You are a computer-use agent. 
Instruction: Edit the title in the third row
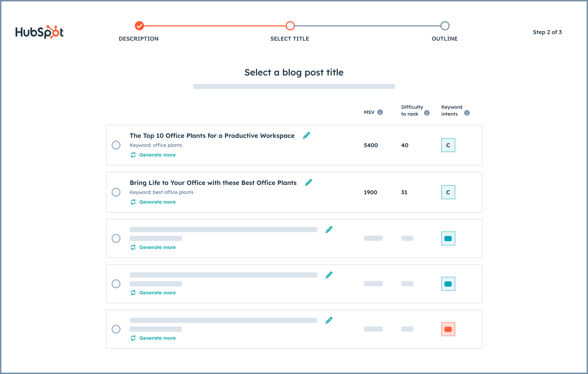(329, 229)
